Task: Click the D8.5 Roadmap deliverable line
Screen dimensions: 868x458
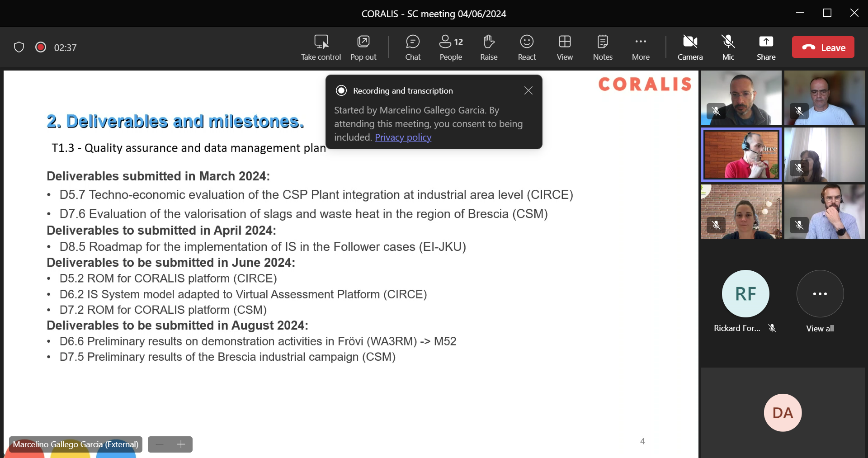Action: pyautogui.click(x=263, y=247)
